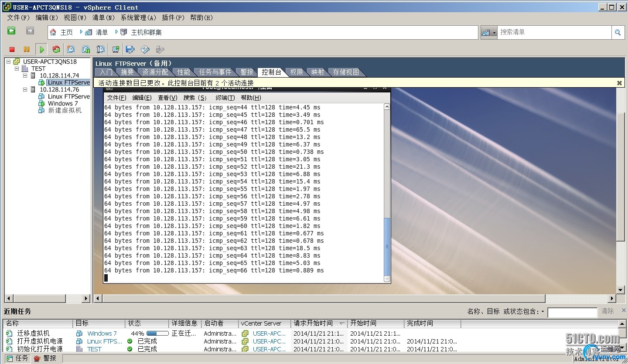Switch to the 性能 tab
Viewport: 628px width, 364px height.
pyautogui.click(x=184, y=72)
